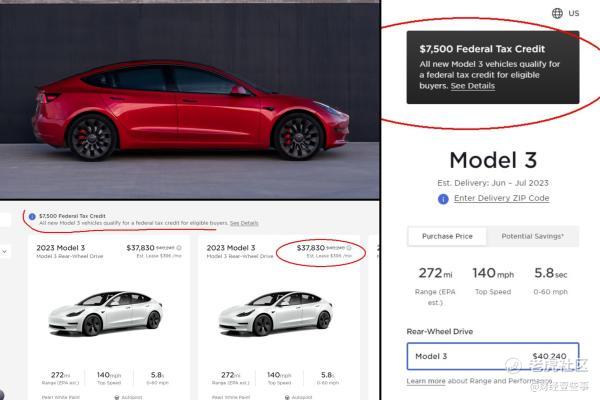
Task: Click the info icon beside Enter Delivery ZIP Code
Action: click(443, 199)
